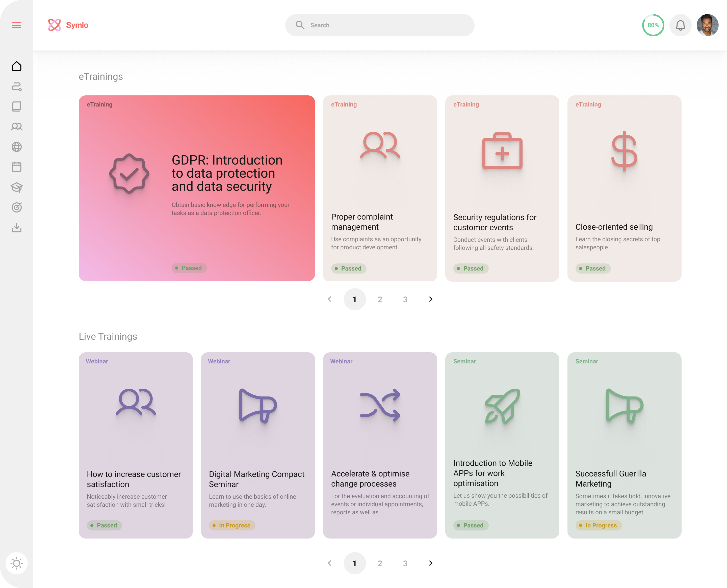The height and width of the screenshot is (588, 727).
Task: Open the globe sidebar icon
Action: 17,147
